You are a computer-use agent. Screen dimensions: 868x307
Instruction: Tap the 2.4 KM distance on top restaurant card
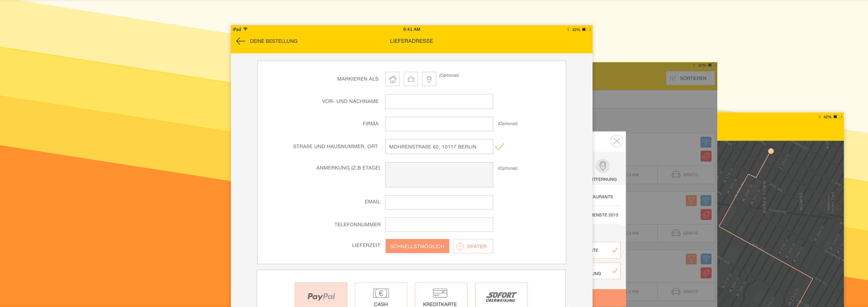tap(632, 175)
